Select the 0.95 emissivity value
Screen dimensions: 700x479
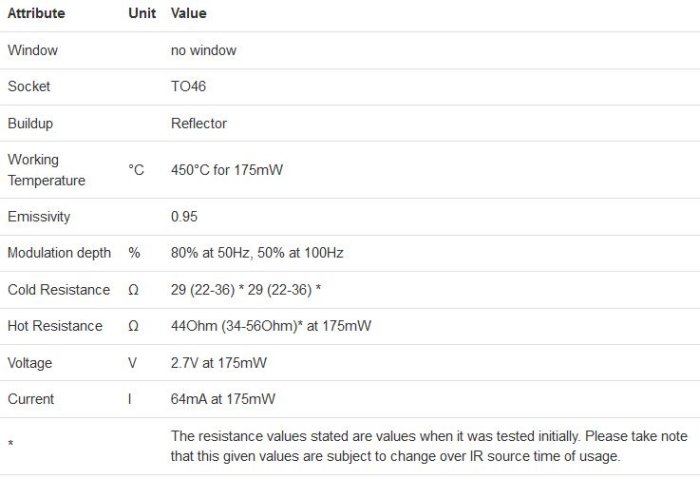(185, 217)
